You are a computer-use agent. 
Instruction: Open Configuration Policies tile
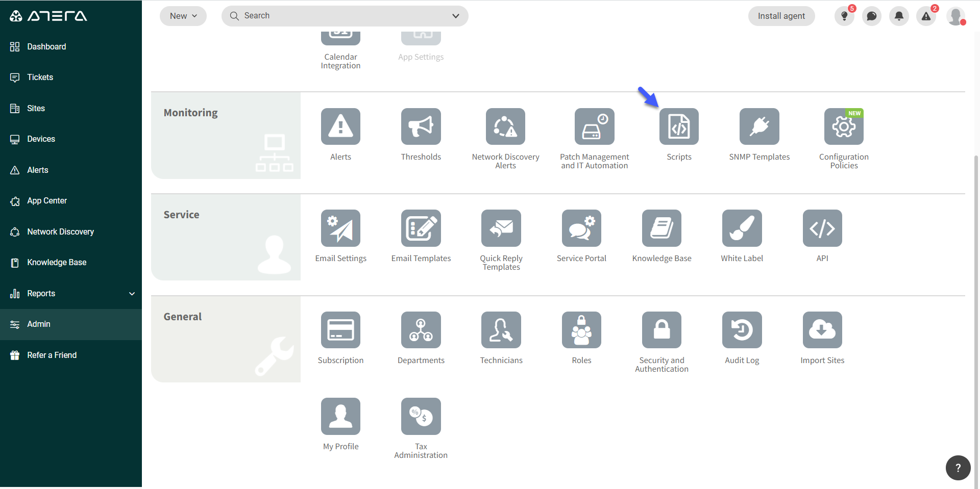coord(843,126)
